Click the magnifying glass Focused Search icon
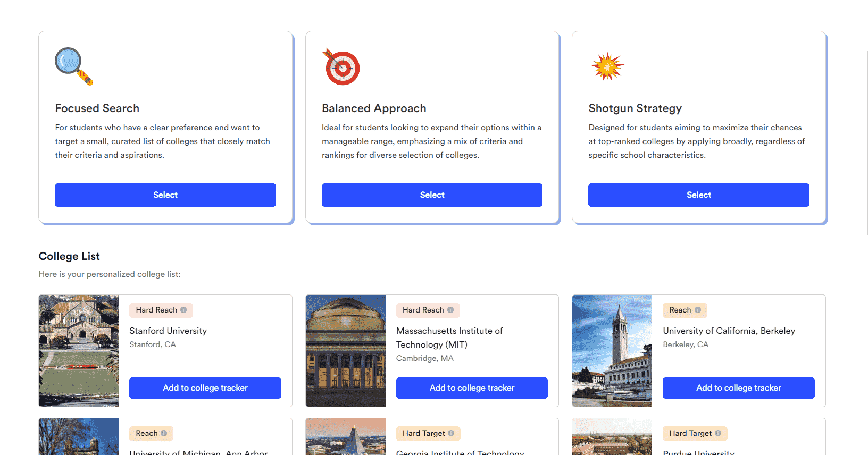This screenshot has width=868, height=455. [x=74, y=66]
